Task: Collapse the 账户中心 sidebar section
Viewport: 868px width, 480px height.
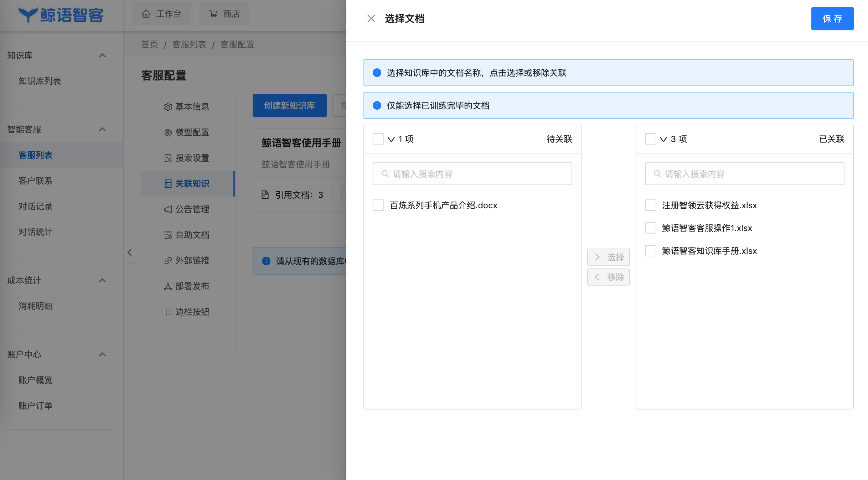Action: [x=102, y=355]
